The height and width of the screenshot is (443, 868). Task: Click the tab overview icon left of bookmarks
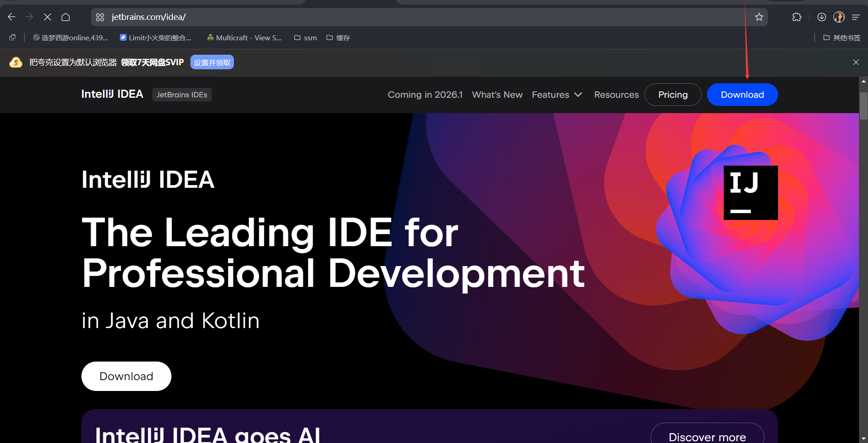tap(13, 38)
